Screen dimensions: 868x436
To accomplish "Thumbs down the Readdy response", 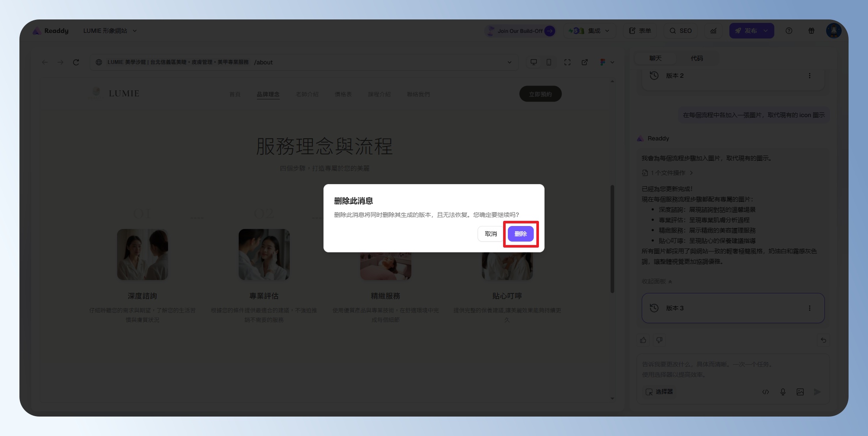I will [x=659, y=340].
